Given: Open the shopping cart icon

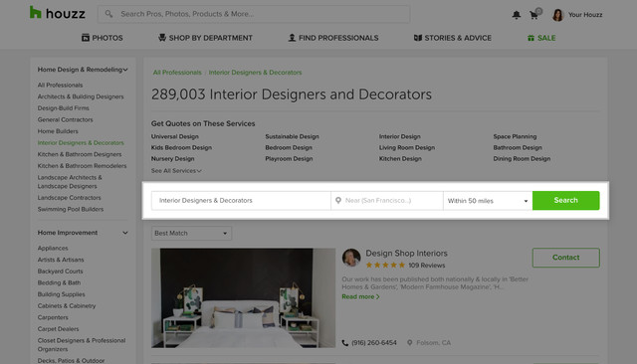Looking at the screenshot, I should [534, 16].
